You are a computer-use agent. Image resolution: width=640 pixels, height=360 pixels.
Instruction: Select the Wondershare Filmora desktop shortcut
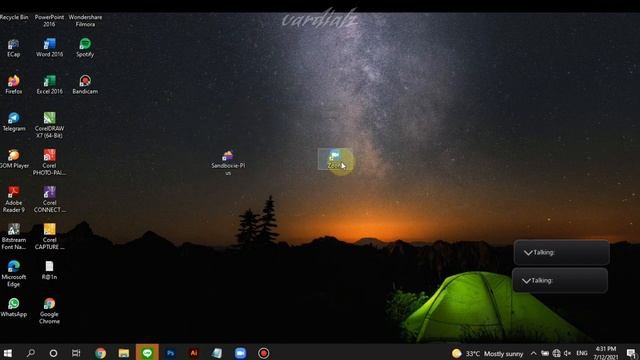click(x=85, y=20)
